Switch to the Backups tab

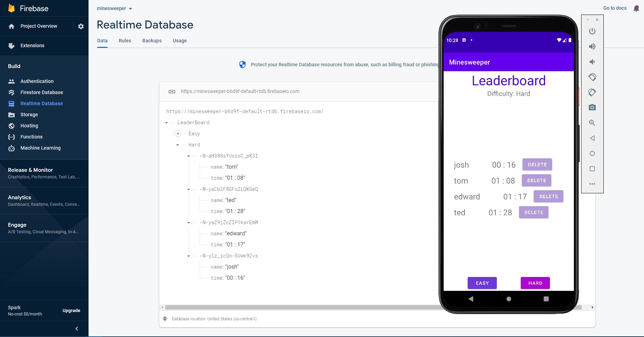[152, 41]
